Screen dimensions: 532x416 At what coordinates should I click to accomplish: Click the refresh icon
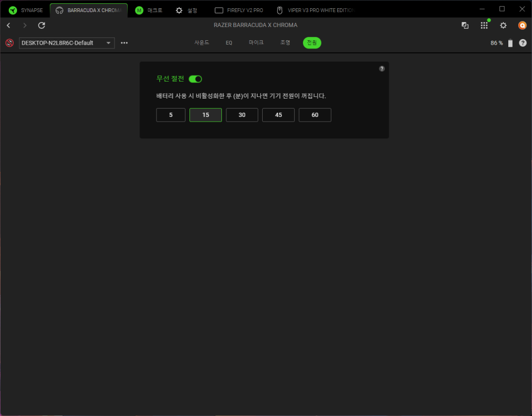point(41,25)
